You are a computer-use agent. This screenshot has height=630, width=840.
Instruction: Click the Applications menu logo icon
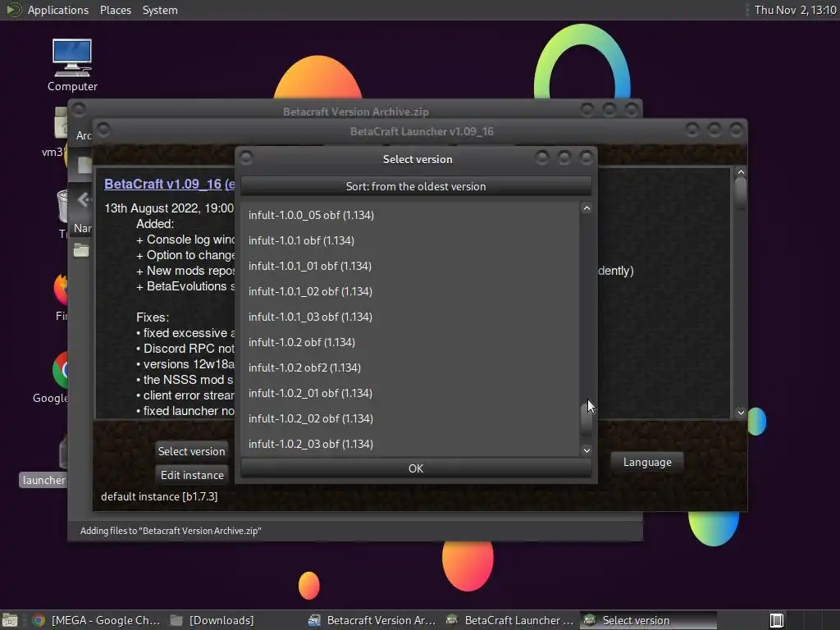point(14,10)
